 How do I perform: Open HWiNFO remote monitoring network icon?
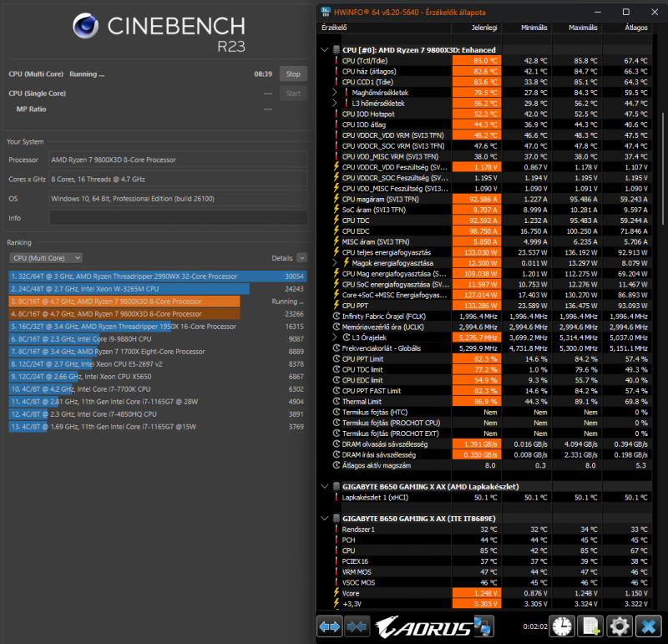point(483,626)
